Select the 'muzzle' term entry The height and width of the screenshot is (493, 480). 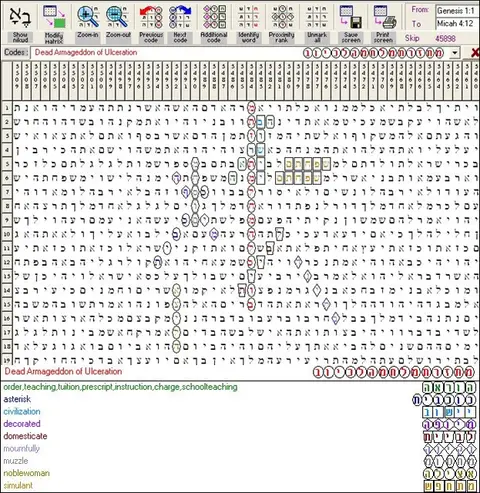click(x=16, y=461)
